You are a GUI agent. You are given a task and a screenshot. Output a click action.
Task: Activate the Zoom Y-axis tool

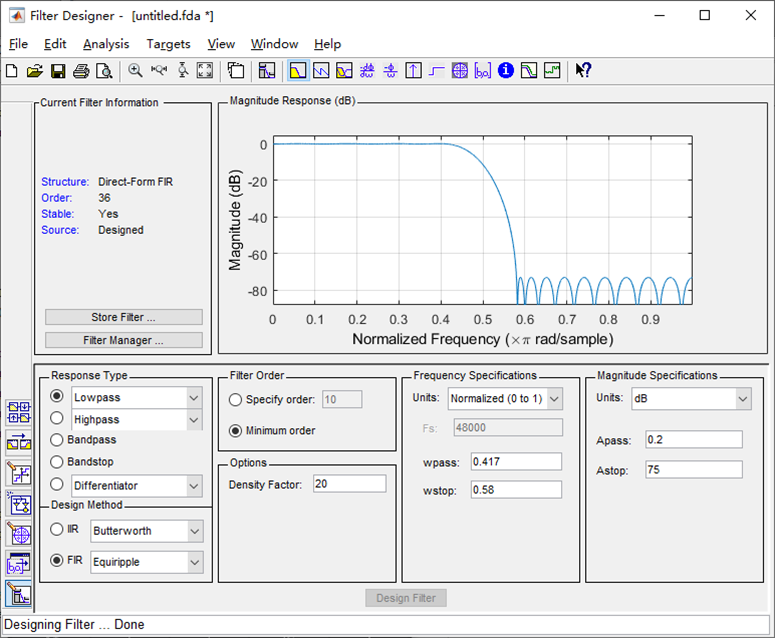[183, 71]
